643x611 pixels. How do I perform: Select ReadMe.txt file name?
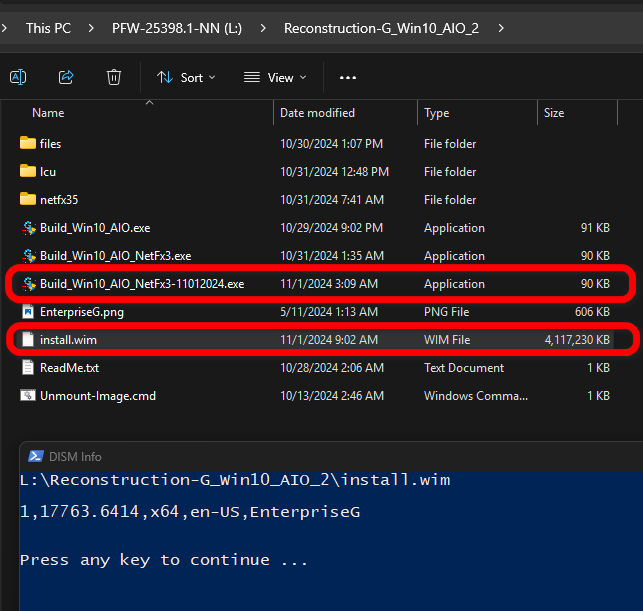[x=69, y=368]
